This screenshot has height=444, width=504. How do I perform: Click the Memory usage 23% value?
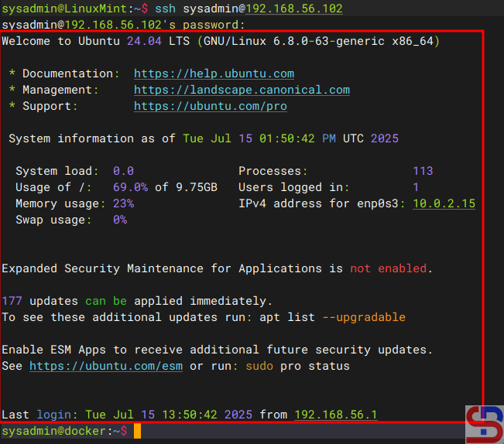[123, 203]
